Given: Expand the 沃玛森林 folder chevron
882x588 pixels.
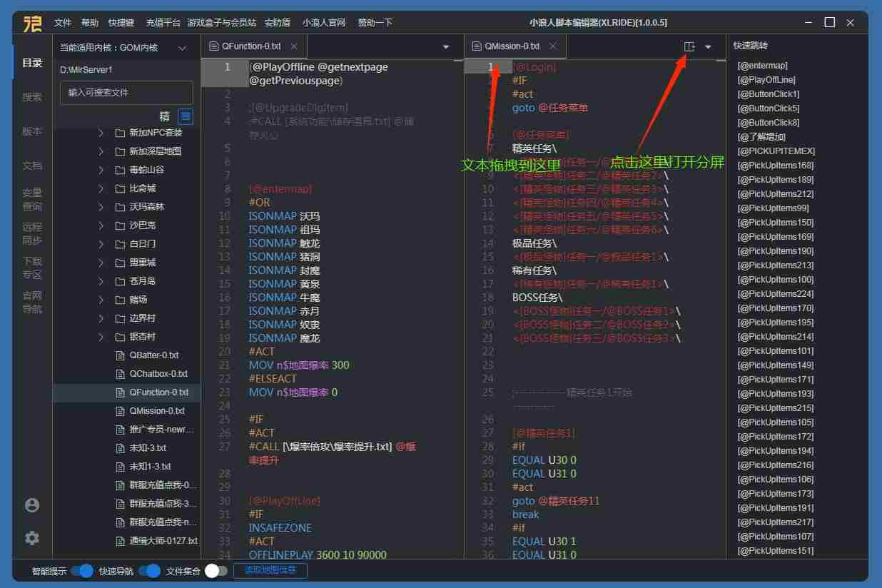Looking at the screenshot, I should pos(101,207).
